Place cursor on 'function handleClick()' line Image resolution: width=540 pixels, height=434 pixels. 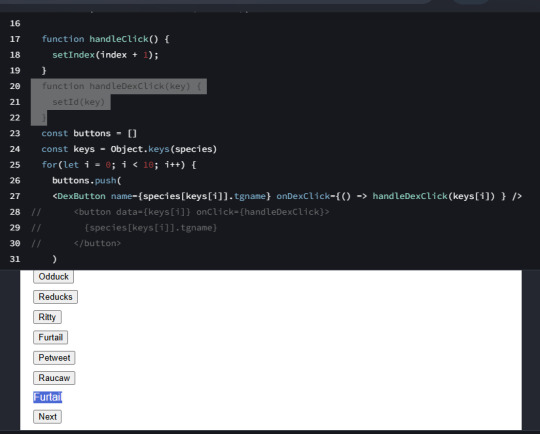tap(105, 39)
